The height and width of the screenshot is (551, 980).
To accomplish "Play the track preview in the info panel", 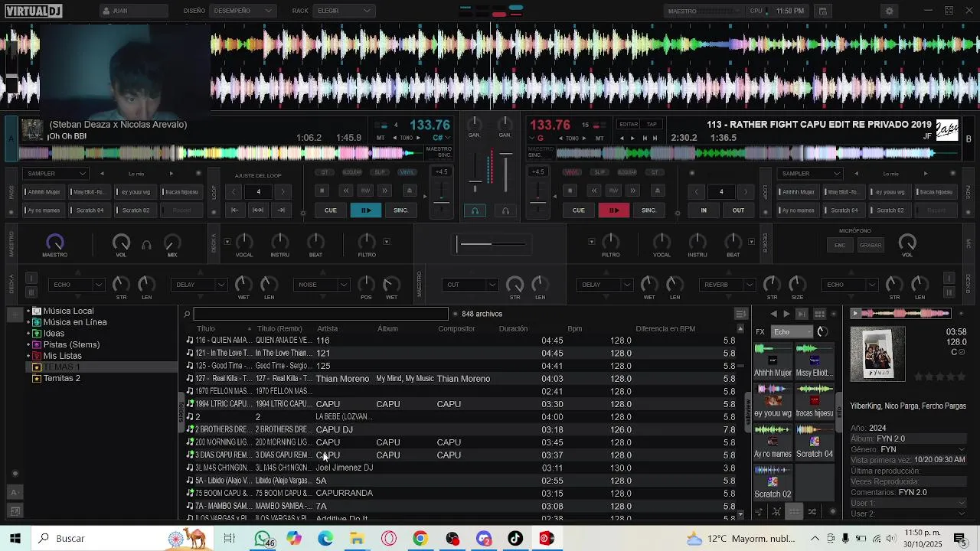I will pos(855,313).
